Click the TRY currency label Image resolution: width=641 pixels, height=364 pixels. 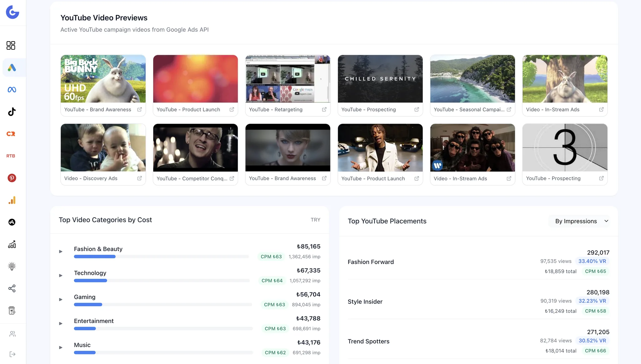tap(315, 220)
